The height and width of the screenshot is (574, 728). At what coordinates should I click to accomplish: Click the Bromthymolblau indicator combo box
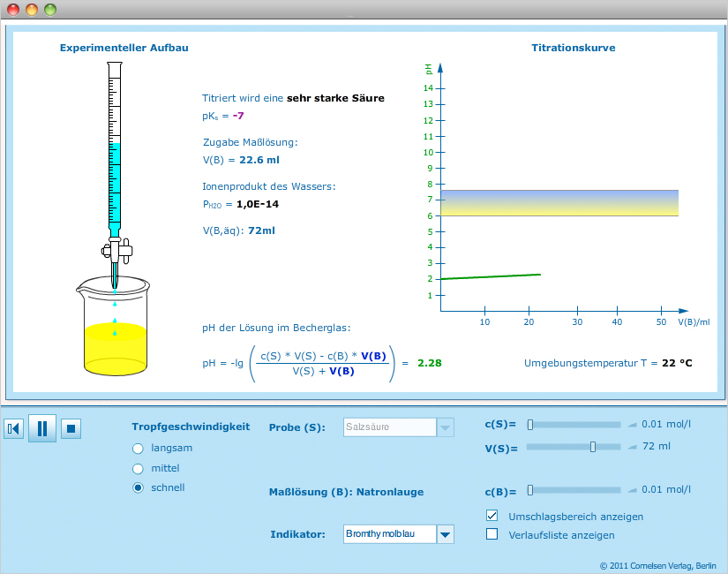coord(389,534)
